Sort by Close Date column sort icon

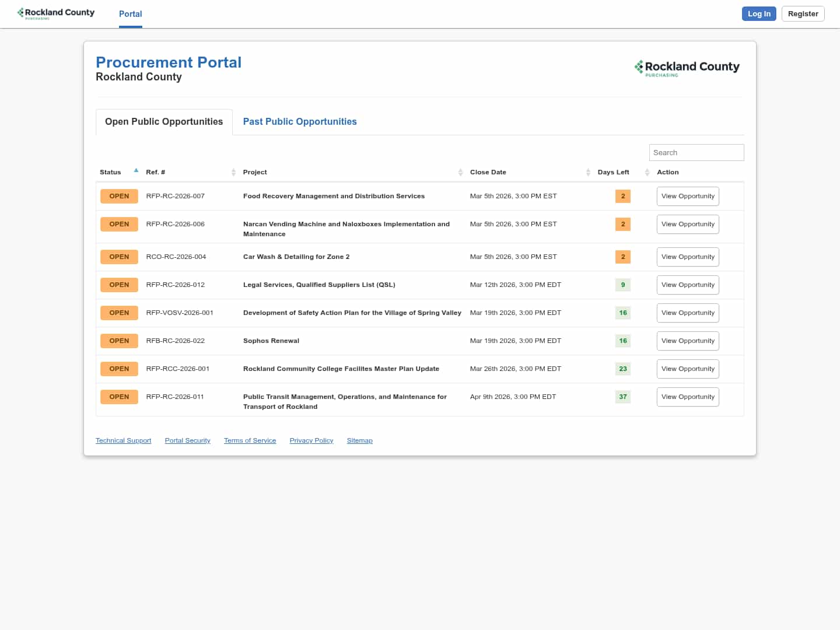pyautogui.click(x=588, y=172)
